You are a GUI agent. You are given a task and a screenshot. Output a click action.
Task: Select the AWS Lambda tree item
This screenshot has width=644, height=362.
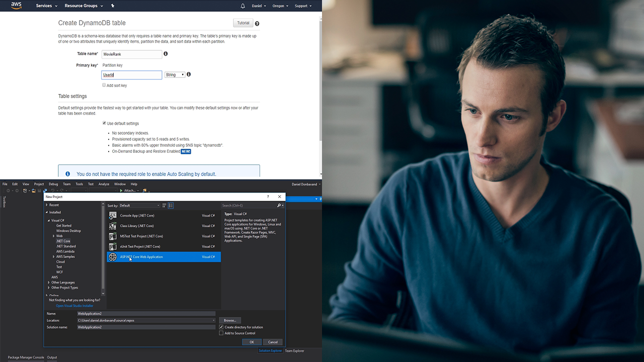click(65, 251)
